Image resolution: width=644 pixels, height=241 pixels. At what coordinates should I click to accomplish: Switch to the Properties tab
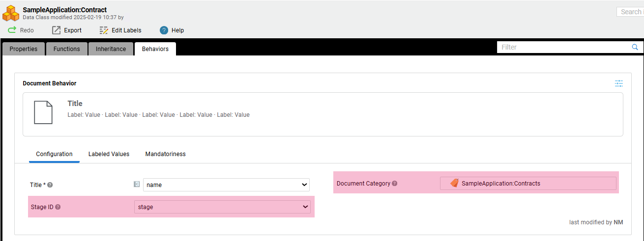24,49
